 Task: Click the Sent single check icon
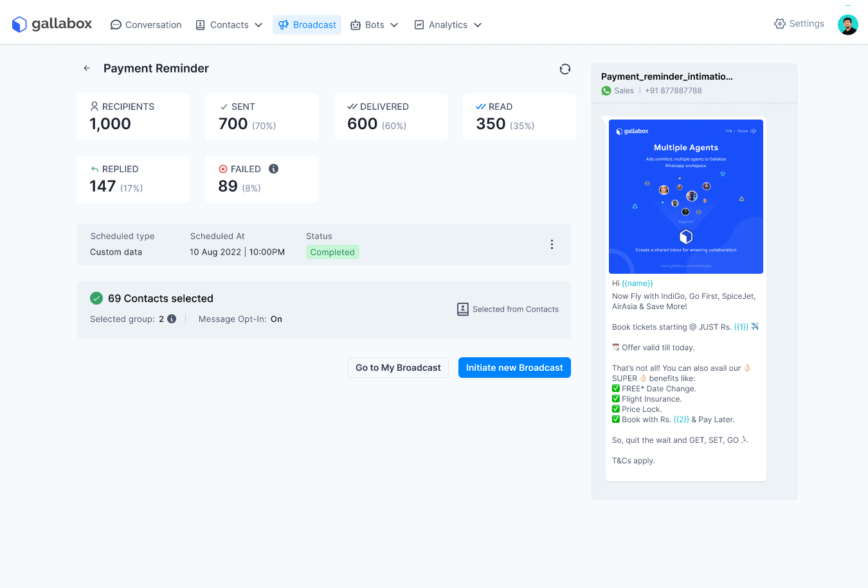pyautogui.click(x=224, y=107)
